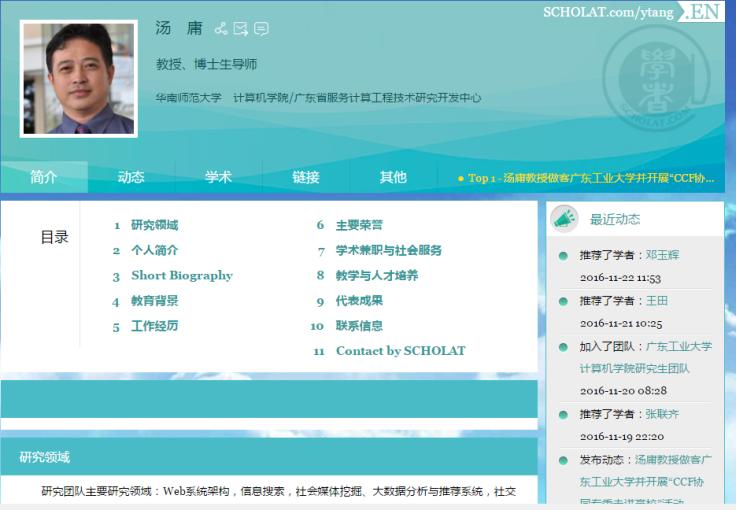
Task: Click the send mail envelope icon
Action: coord(241,29)
